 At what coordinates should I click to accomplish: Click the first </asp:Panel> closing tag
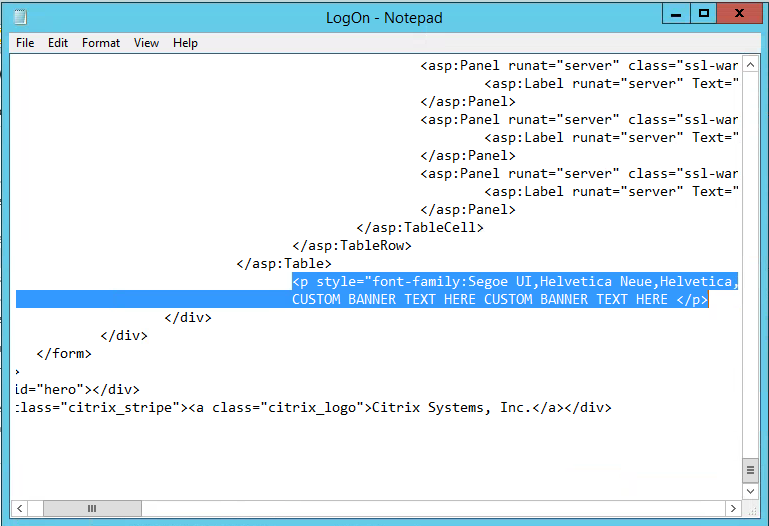point(468,101)
